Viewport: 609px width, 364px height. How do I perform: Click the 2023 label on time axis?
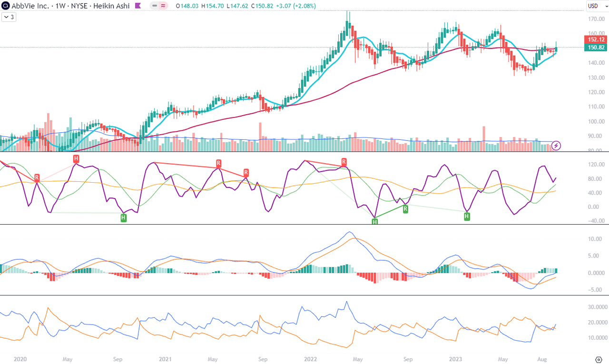click(x=456, y=359)
